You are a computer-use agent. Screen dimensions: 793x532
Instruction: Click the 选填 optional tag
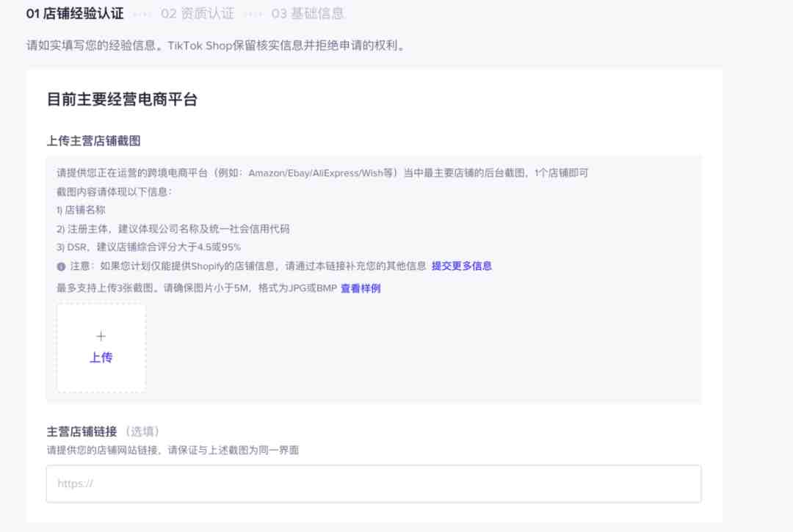pos(142,431)
